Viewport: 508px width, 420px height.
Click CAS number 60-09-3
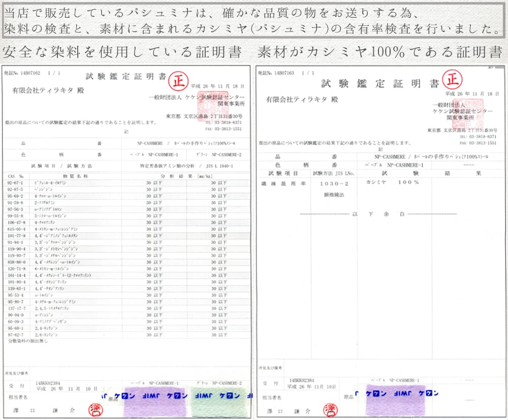pyautogui.click(x=15, y=321)
